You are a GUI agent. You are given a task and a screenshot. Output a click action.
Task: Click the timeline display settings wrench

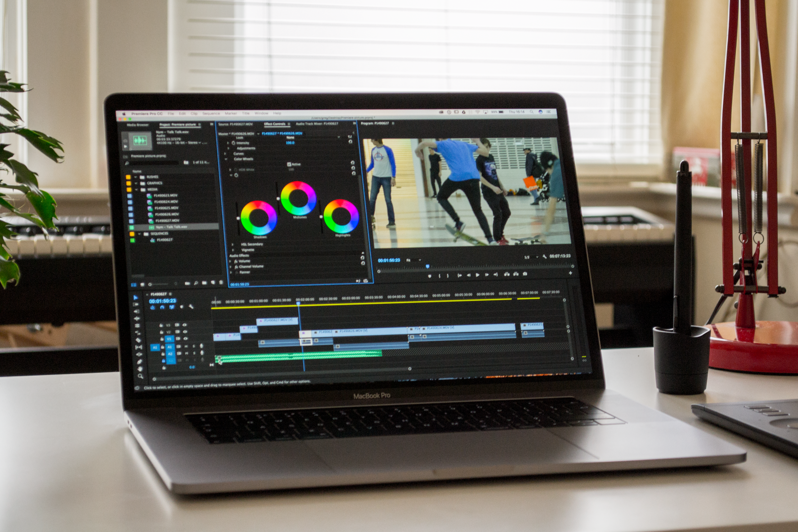pos(191,307)
